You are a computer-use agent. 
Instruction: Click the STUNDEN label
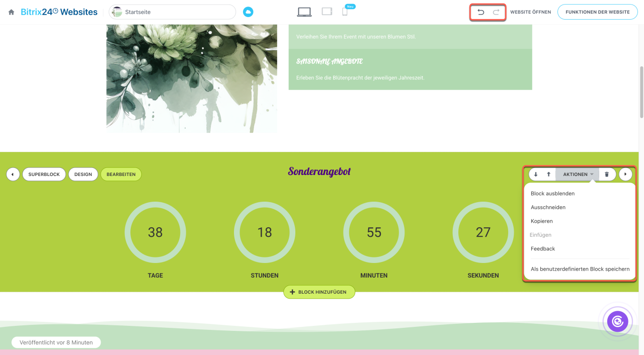pos(265,276)
